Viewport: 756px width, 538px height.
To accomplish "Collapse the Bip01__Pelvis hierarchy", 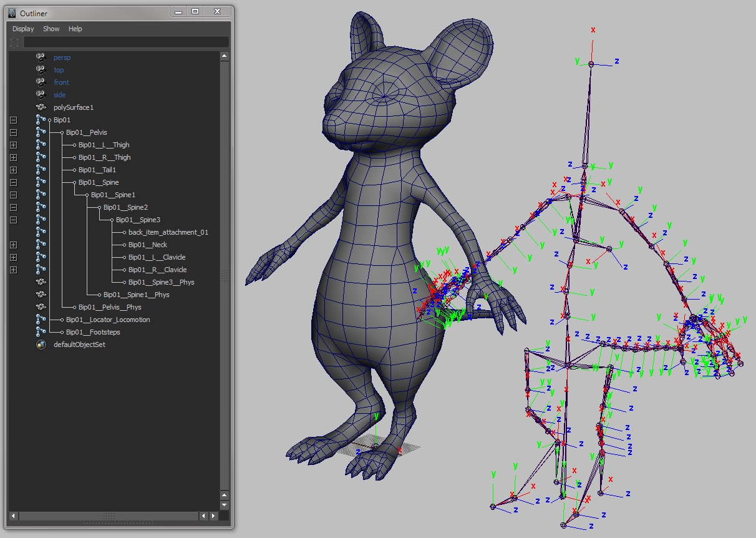I will coord(13,132).
